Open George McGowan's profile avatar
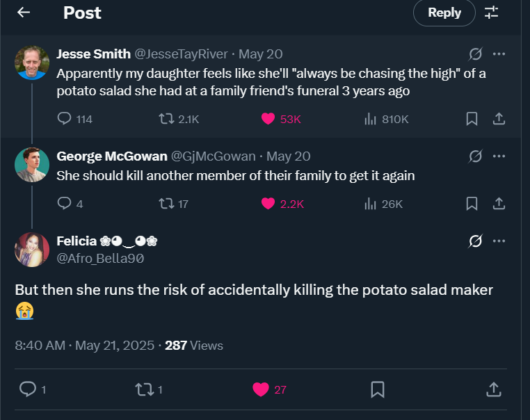The image size is (530, 420). 32,165
